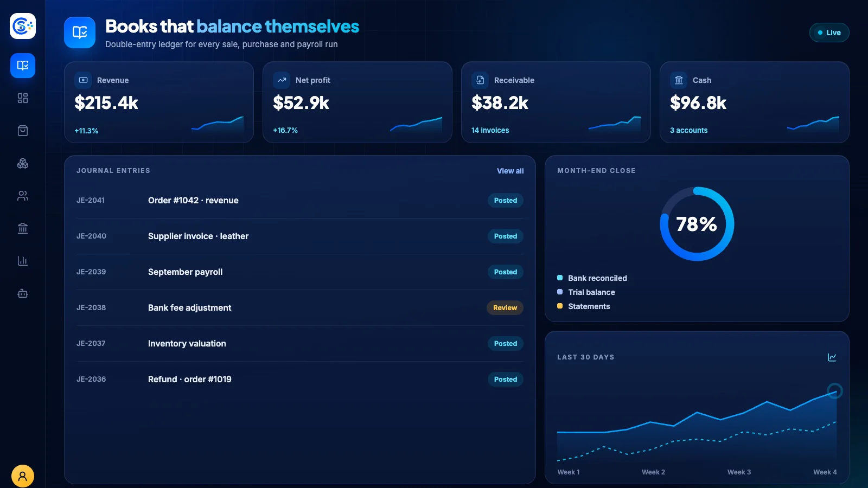
Task: Click the app logo in sidebar
Action: click(x=23, y=25)
